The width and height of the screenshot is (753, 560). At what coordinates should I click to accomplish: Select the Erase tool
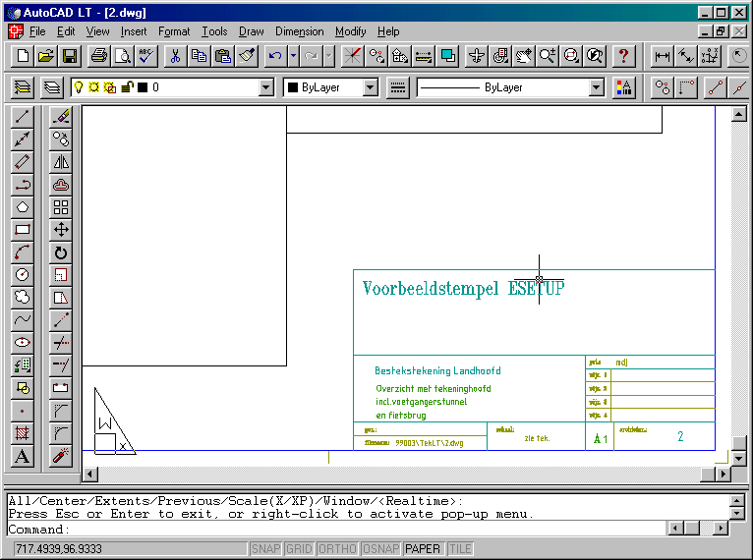[61, 116]
